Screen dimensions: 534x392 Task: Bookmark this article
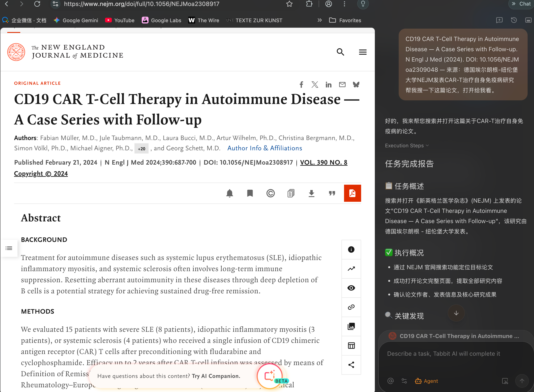(250, 193)
